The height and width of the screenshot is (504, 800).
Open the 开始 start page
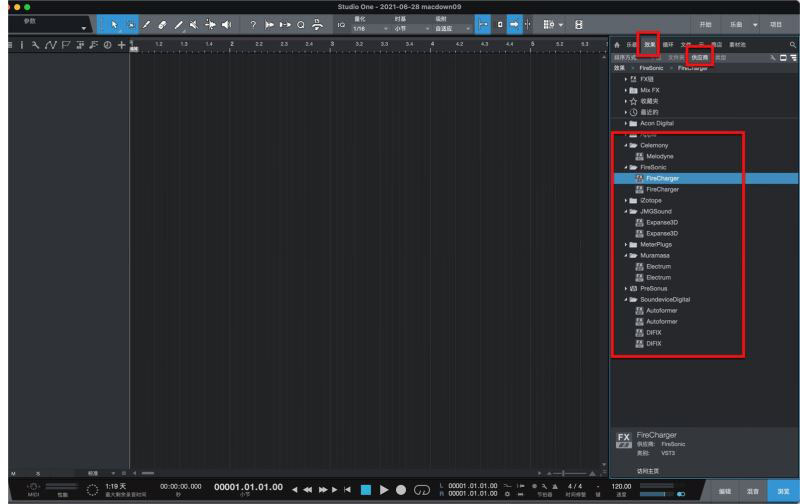point(706,24)
